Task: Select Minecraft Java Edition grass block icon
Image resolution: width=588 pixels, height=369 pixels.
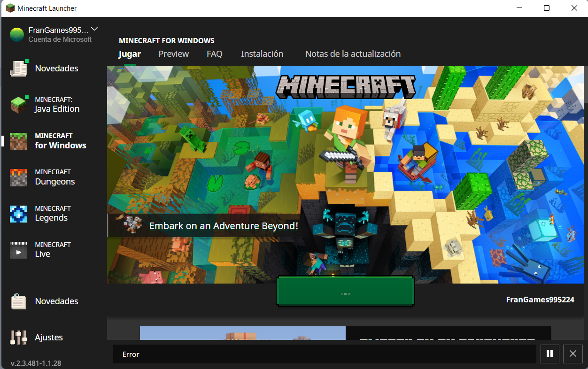Action: 19,104
